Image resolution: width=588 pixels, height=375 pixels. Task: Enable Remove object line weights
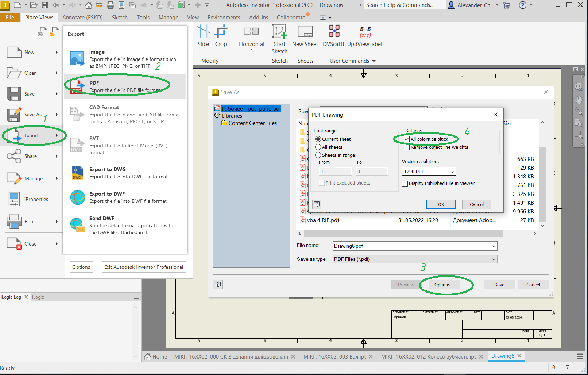[x=407, y=147]
